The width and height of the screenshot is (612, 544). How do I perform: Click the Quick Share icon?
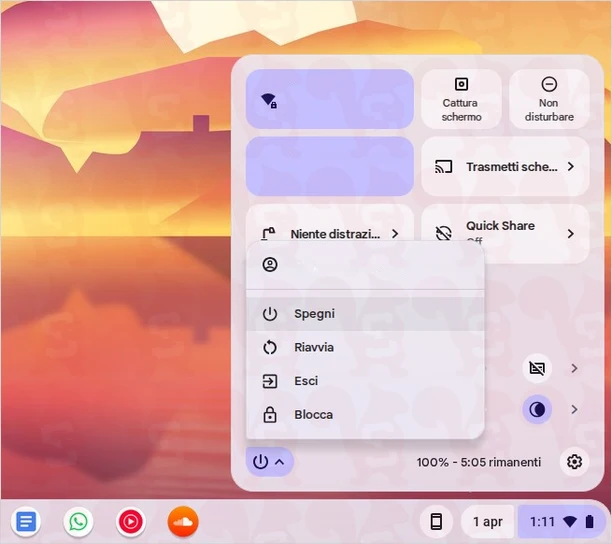pos(443,233)
